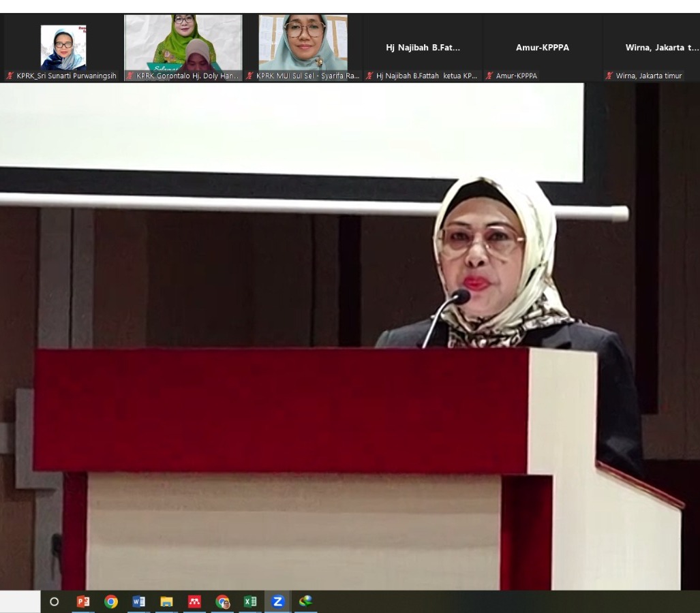Open File Explorer from the taskbar
The height and width of the screenshot is (613, 700).
point(166,601)
